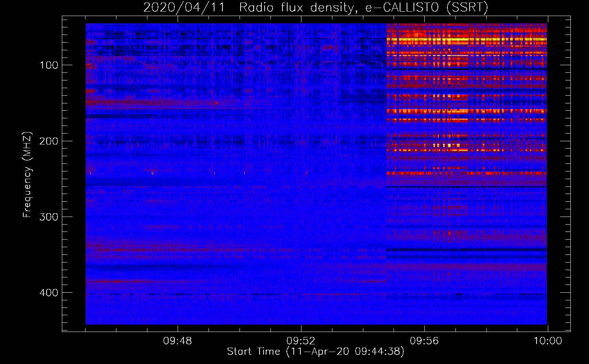Viewport: 589px width, 364px height.
Task: Click the 'e-CALLISTO (SSRT)' title text
Action: click(x=427, y=8)
